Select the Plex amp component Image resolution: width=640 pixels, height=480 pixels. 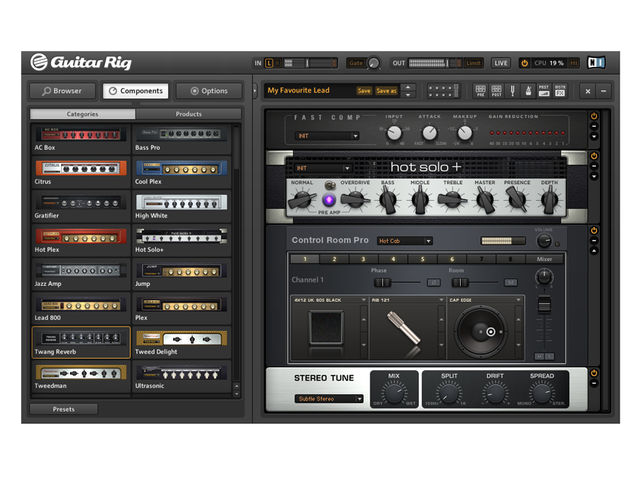[x=181, y=309]
